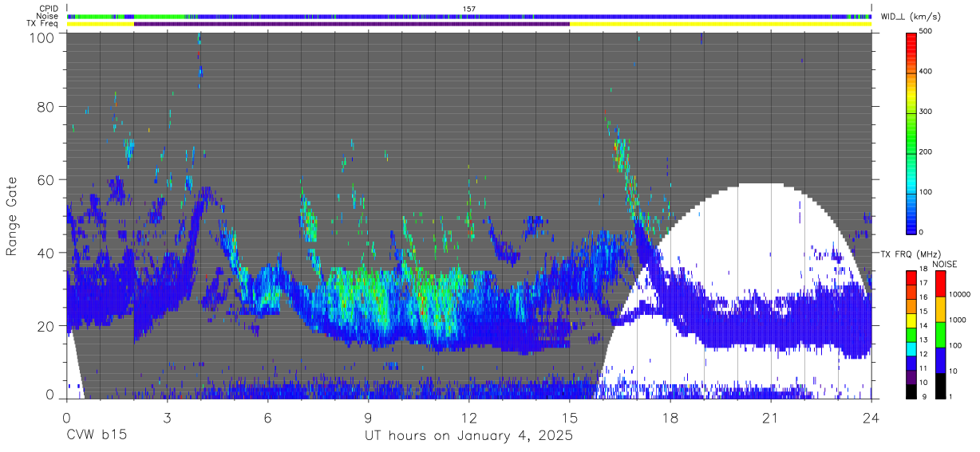Click the orange 1000–10000 NOISE legend swatch
The image size is (980, 452).
click(940, 309)
